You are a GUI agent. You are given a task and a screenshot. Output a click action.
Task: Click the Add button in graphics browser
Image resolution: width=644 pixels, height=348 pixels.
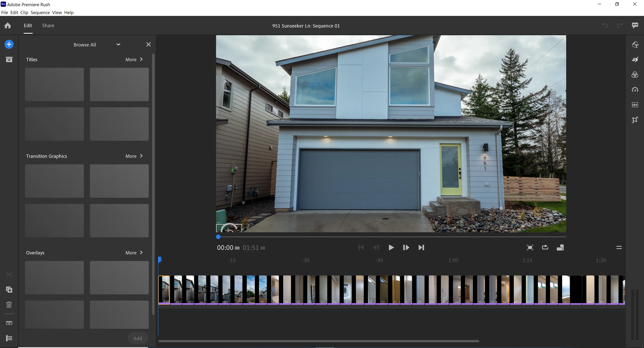[138, 338]
